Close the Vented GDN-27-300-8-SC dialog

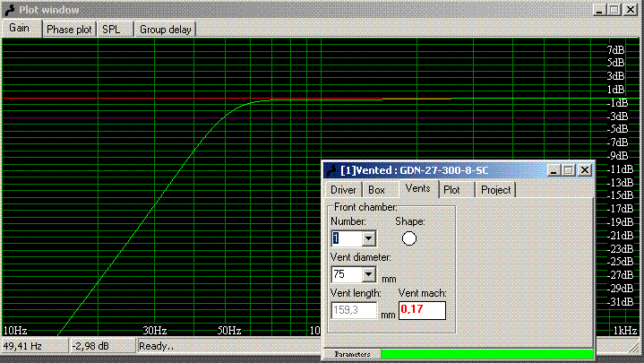[584, 169]
